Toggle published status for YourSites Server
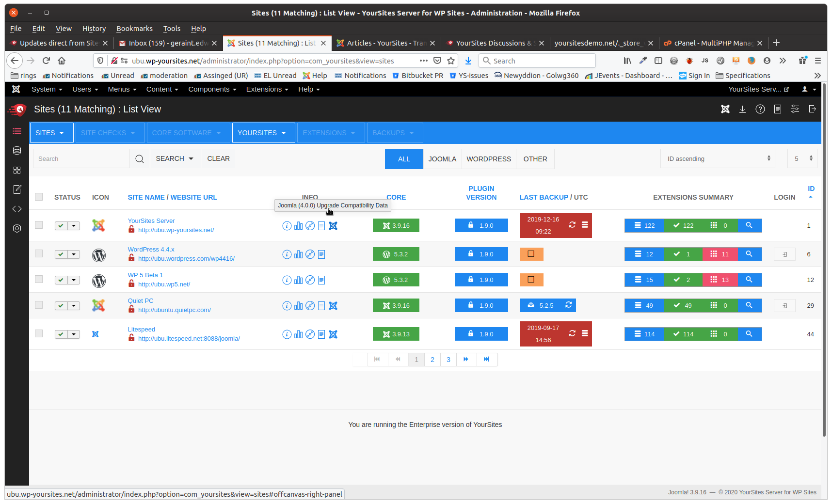This screenshot has width=832, height=504. tap(61, 226)
